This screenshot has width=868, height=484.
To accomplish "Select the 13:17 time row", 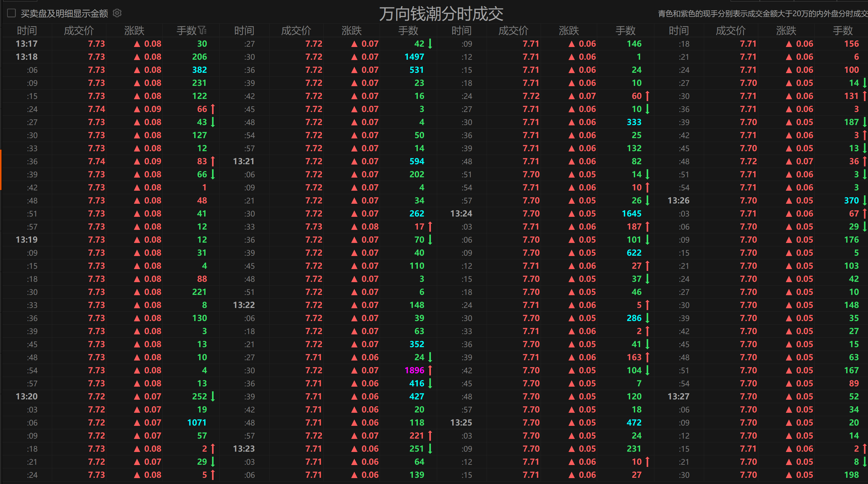I will (27, 44).
